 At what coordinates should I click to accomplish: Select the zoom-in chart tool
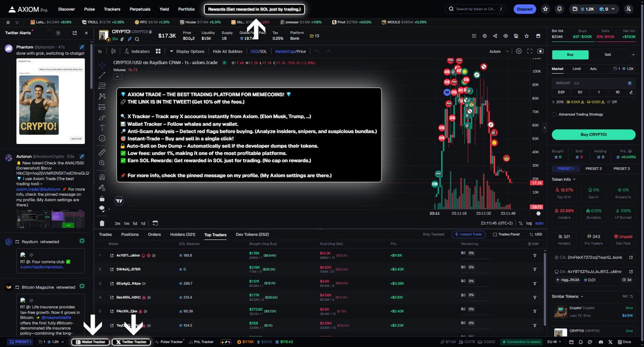click(x=102, y=163)
